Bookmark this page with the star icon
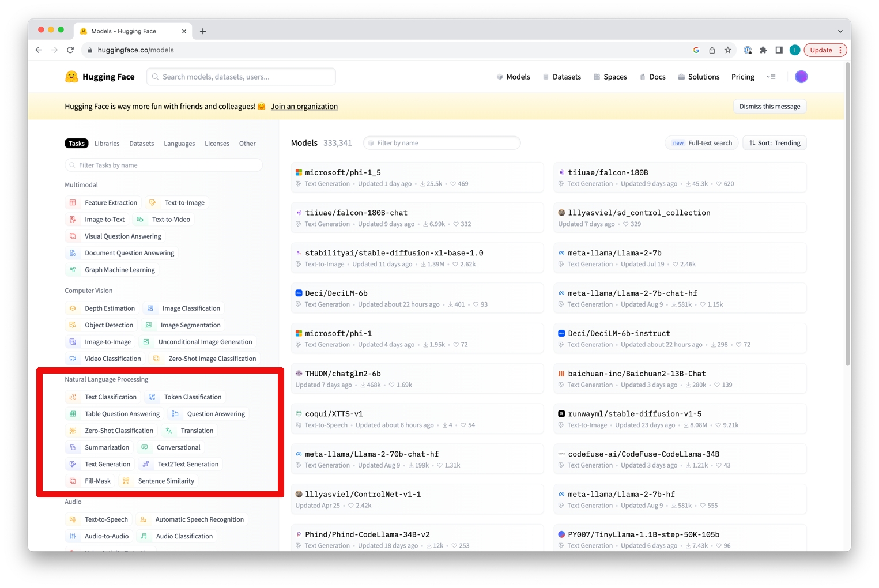 point(728,50)
